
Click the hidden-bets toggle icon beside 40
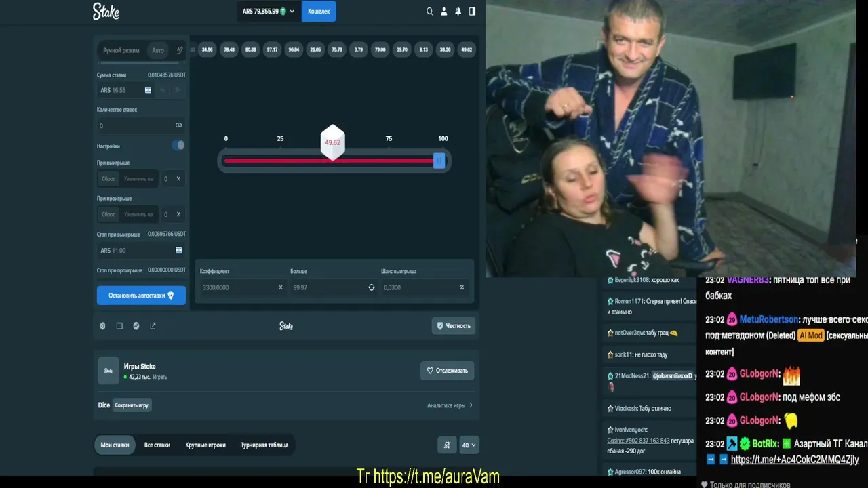447,445
